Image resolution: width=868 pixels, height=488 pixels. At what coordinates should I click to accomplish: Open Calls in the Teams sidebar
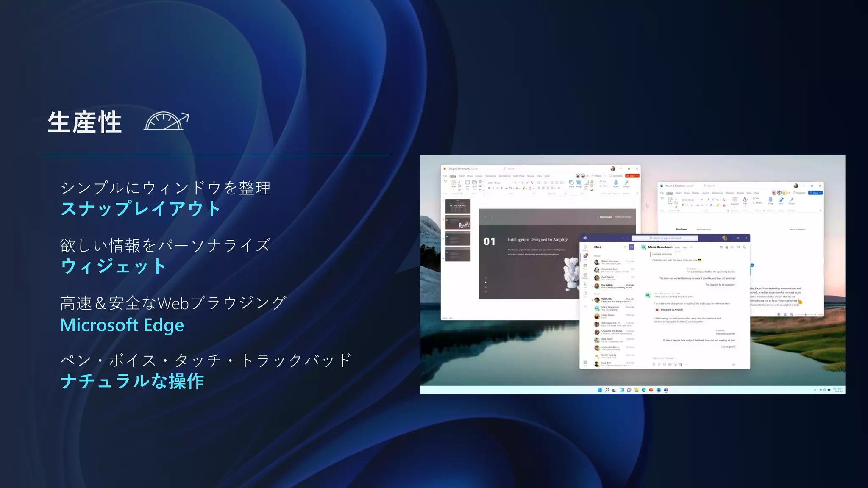click(585, 285)
